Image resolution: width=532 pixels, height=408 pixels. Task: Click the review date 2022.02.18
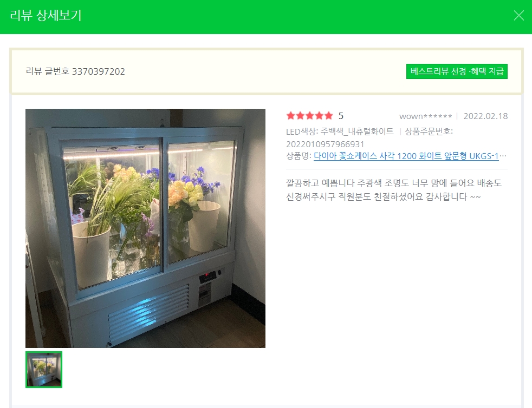(x=485, y=116)
